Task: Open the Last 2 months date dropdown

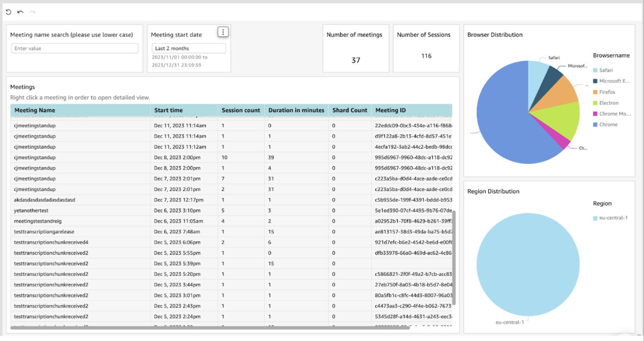Action: (x=188, y=48)
